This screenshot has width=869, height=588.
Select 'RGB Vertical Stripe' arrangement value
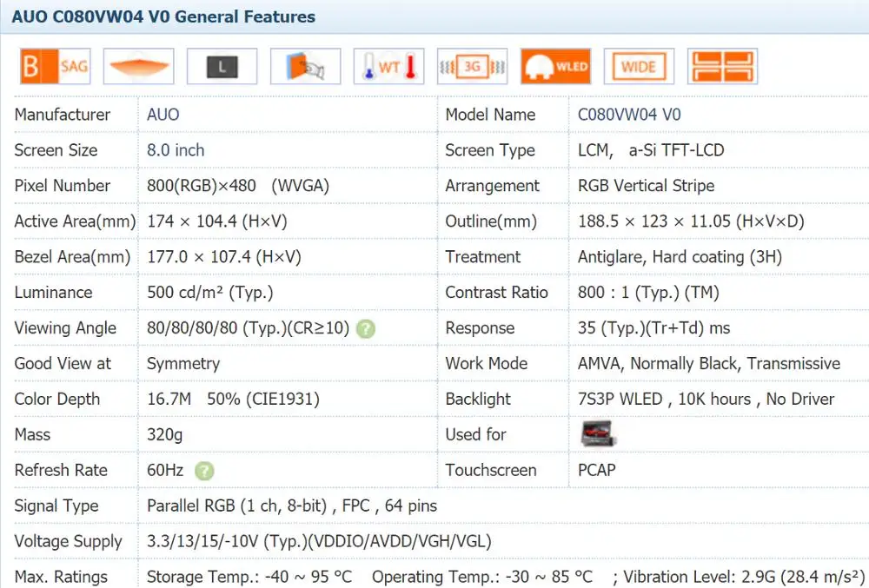(647, 186)
